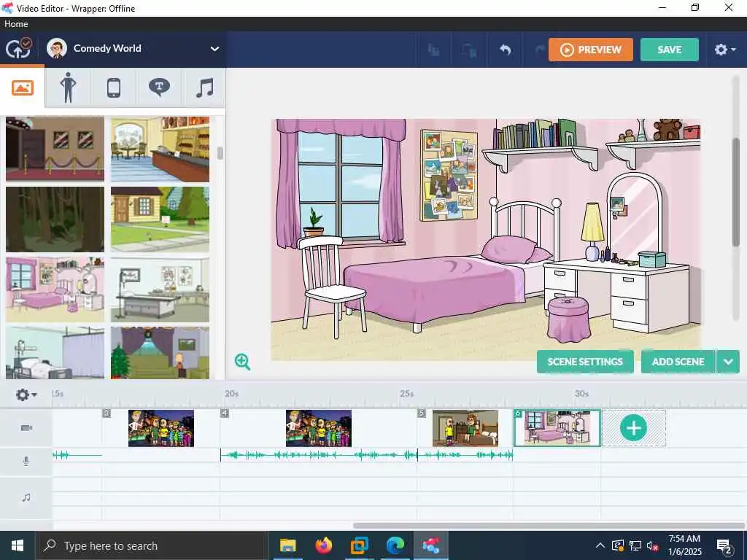Viewport: 747px width, 560px height.
Task: Select the voice waveform clip under scene 5
Action: pyautogui.click(x=465, y=455)
